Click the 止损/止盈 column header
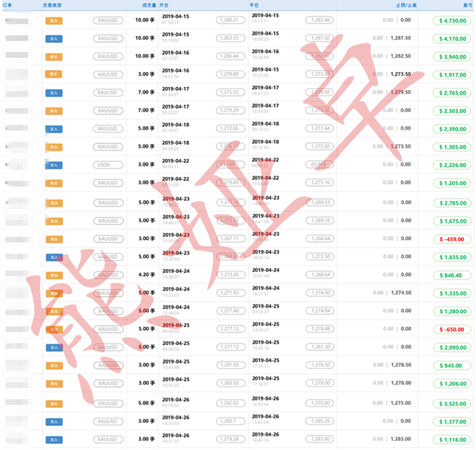This screenshot has height=450, width=476. click(x=406, y=5)
